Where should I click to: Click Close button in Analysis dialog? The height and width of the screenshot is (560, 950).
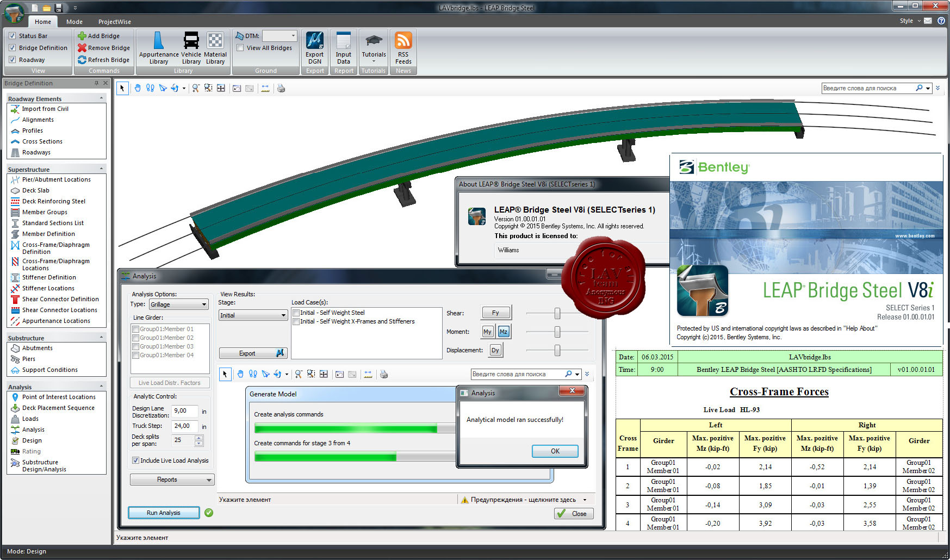574,513
